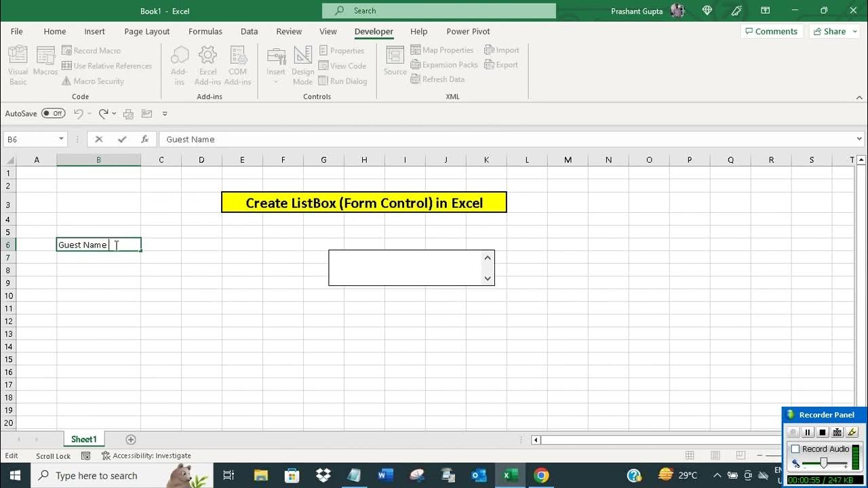Open Google Chrome from the taskbar
This screenshot has width=868, height=488.
click(x=541, y=475)
